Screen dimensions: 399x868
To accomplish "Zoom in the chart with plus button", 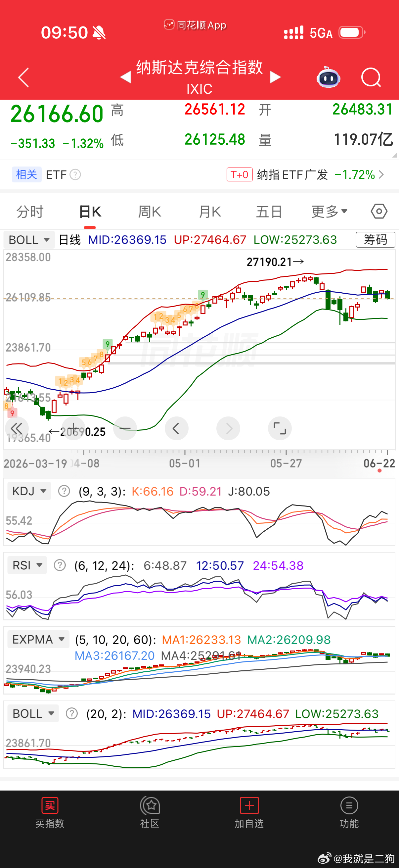I will click(x=73, y=428).
